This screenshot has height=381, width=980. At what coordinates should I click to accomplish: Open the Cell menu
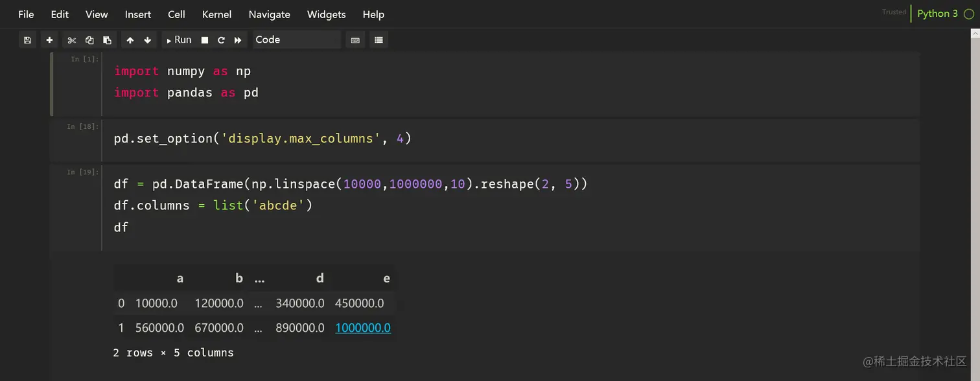tap(176, 14)
